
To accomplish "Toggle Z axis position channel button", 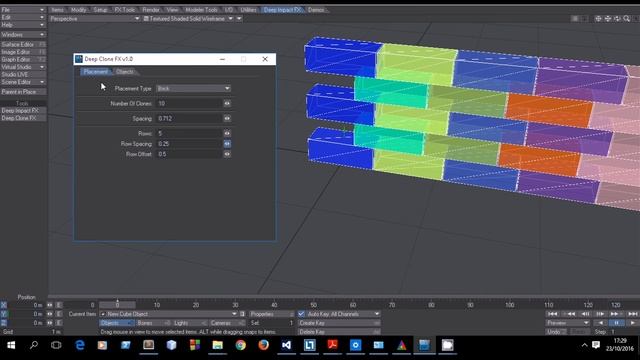I will [x=4, y=323].
